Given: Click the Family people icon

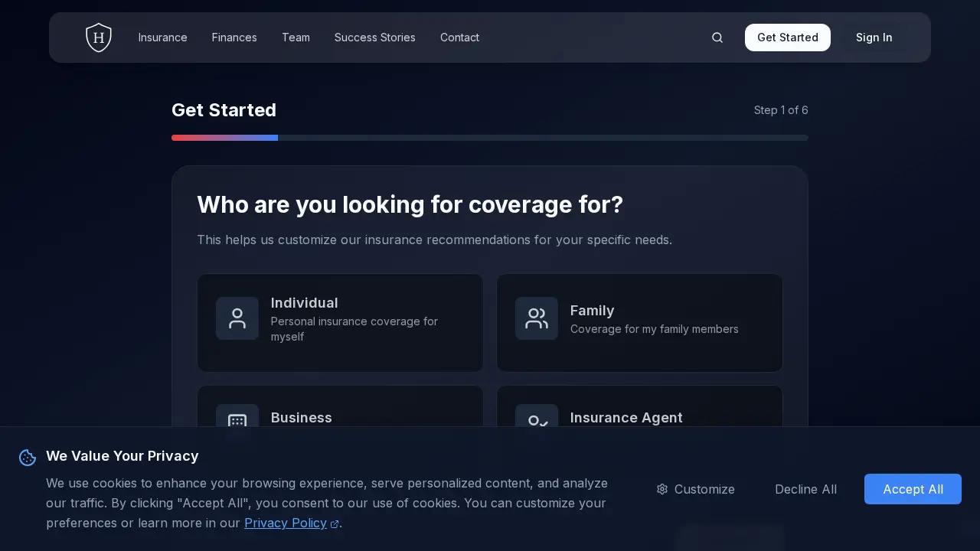Looking at the screenshot, I should [537, 318].
